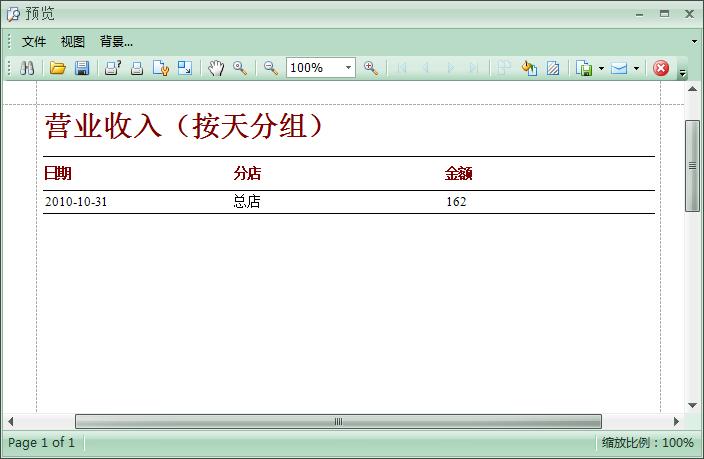Click the vertical scrollbar thumb

coord(692,166)
